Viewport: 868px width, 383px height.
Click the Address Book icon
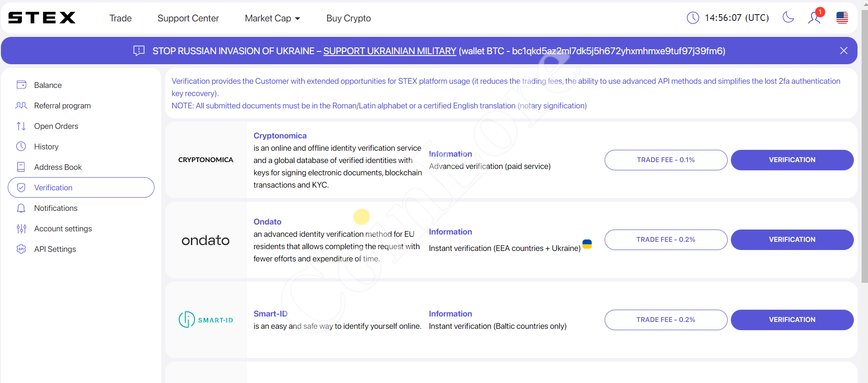(21, 167)
